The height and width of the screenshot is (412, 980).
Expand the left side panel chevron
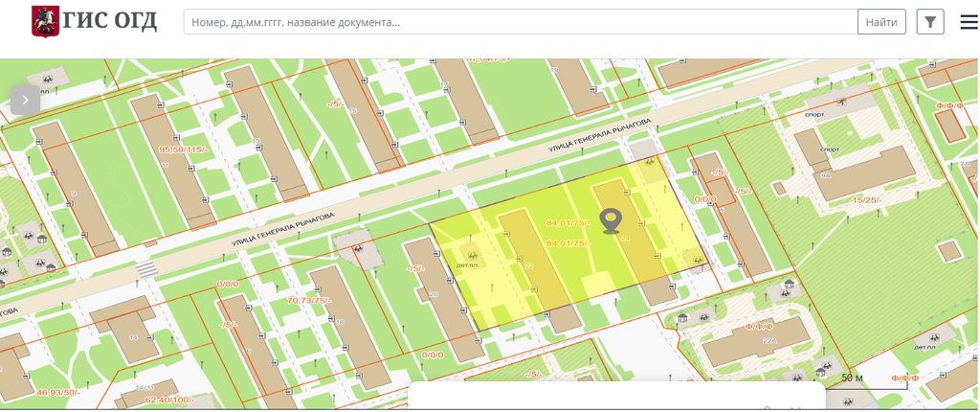pyautogui.click(x=25, y=99)
